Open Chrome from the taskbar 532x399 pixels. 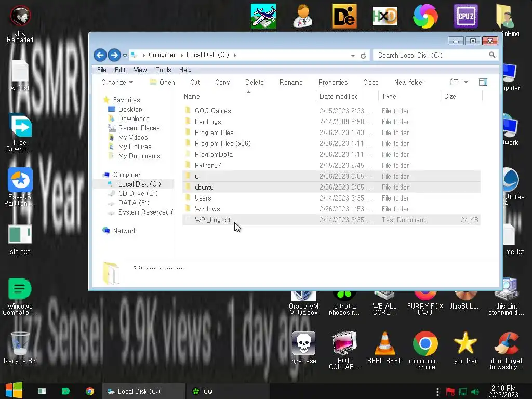(90, 391)
